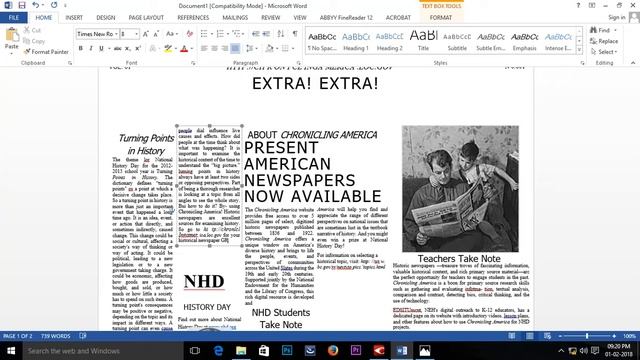Decrease the paragraph indent

pyautogui.click(x=256, y=34)
